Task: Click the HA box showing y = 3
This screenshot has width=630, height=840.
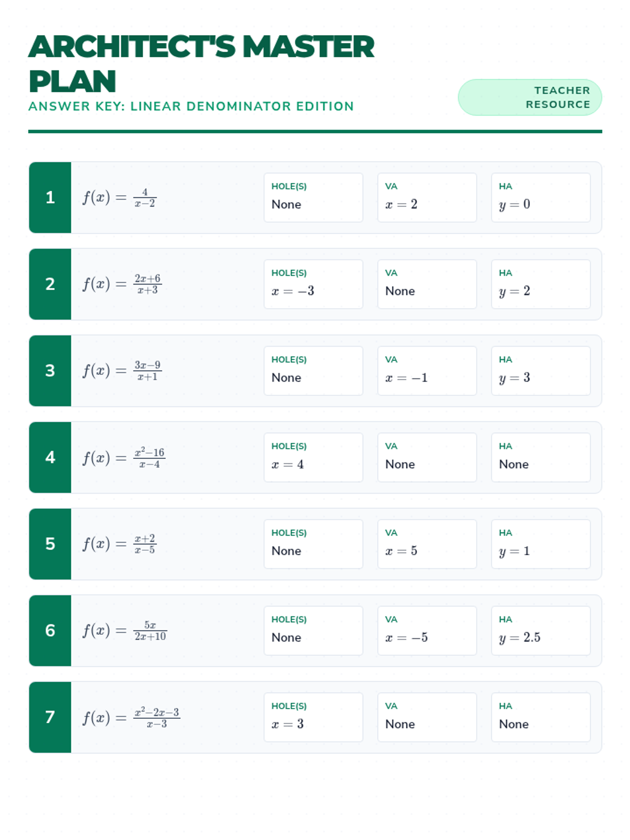Action: (540, 371)
